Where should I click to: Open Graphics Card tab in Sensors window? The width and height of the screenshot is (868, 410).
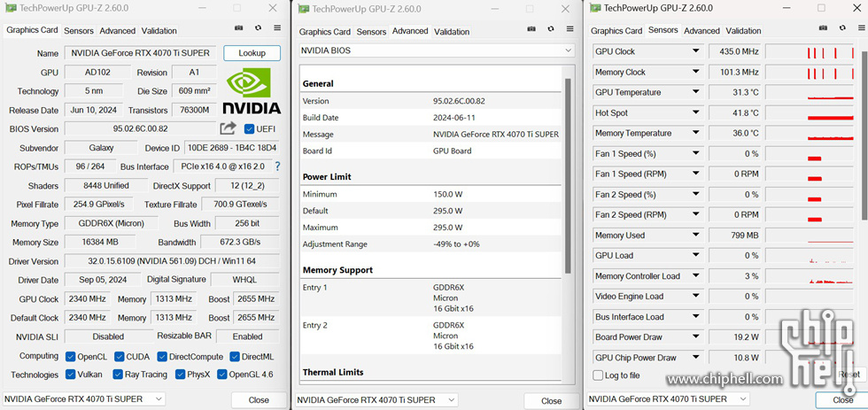point(616,31)
